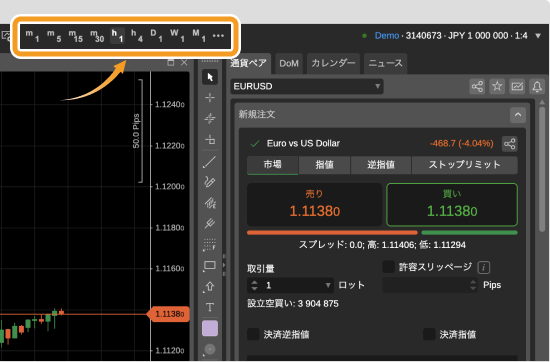Enable the 許容スリッページ checkbox
The height and width of the screenshot is (362, 550).
(389, 267)
